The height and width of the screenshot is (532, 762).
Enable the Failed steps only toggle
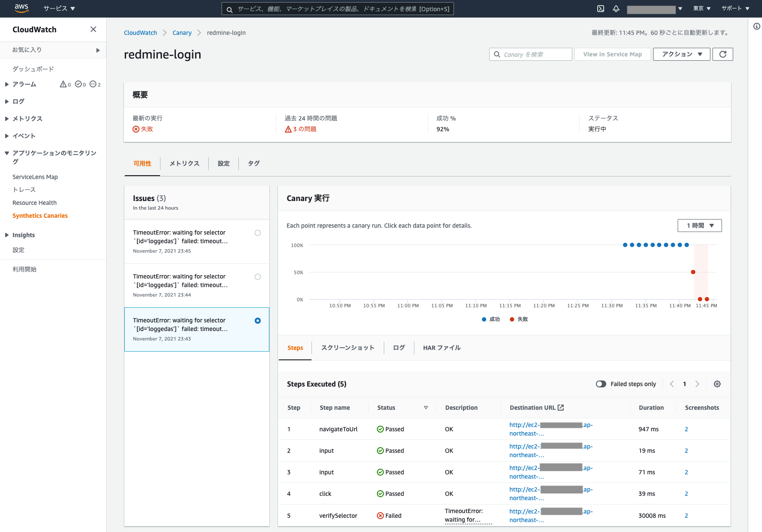[x=601, y=384]
